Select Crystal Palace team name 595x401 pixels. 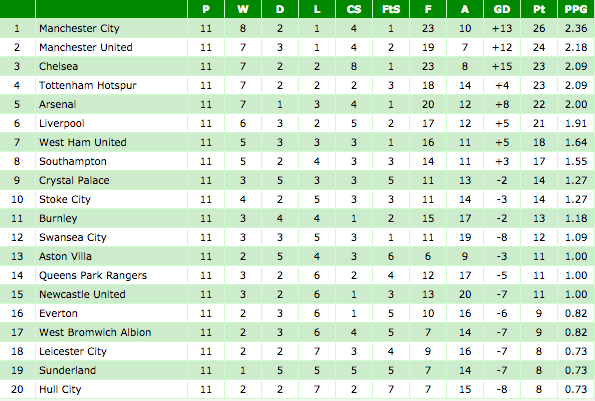pos(74,180)
